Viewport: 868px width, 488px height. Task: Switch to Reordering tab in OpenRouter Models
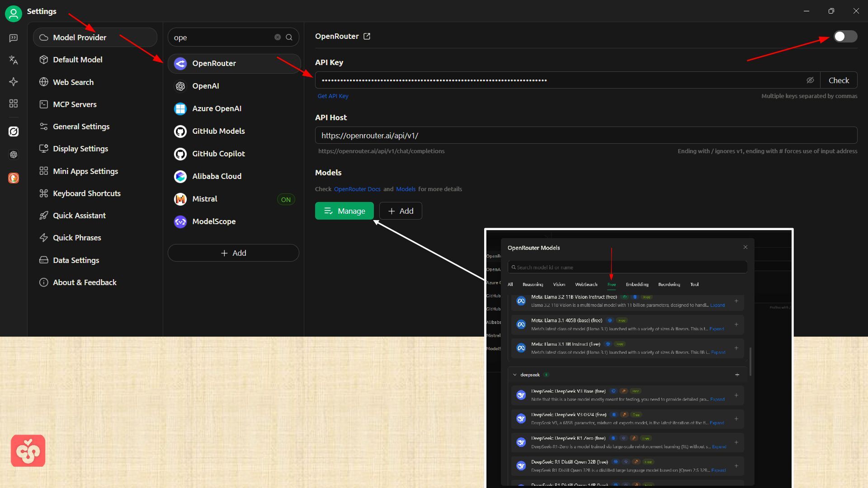[x=669, y=284]
